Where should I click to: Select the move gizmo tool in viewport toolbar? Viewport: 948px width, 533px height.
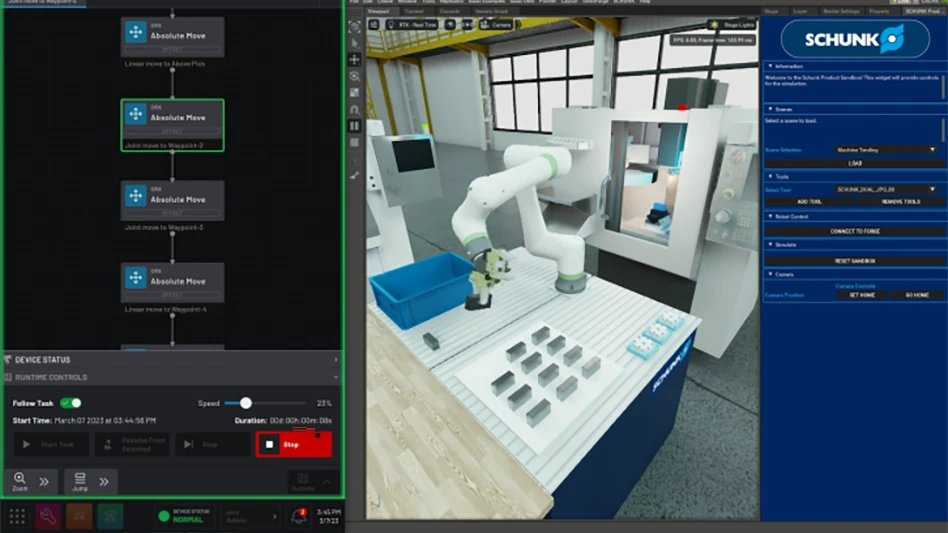pyautogui.click(x=354, y=60)
